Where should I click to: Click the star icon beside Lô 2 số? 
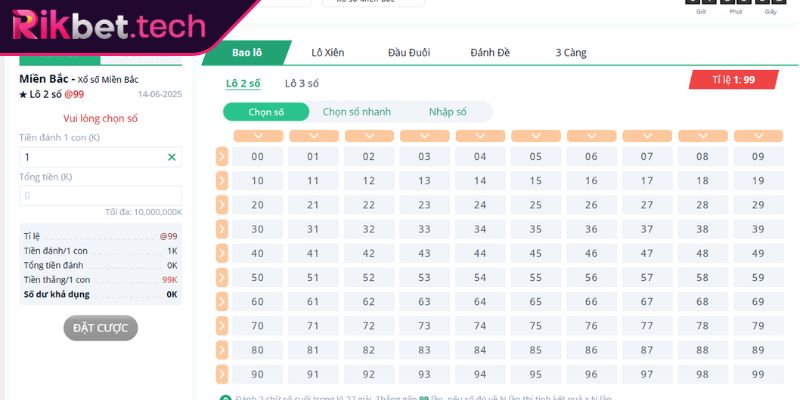(x=24, y=94)
